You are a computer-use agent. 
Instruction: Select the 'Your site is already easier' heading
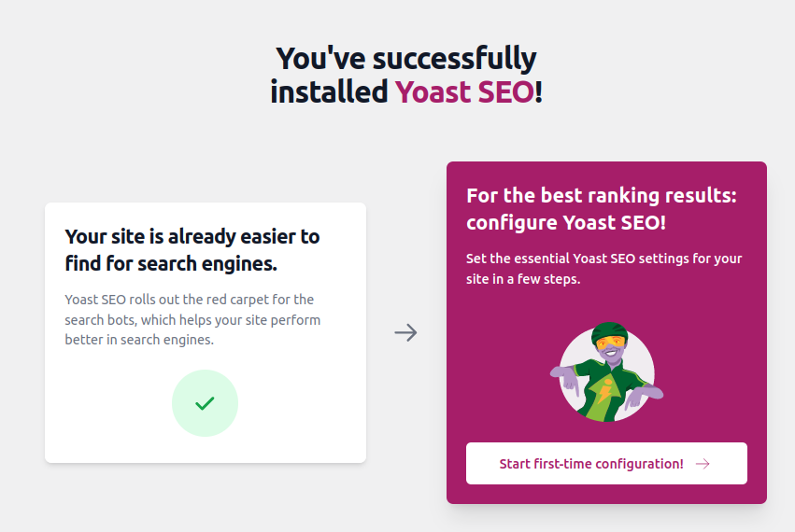(x=192, y=237)
